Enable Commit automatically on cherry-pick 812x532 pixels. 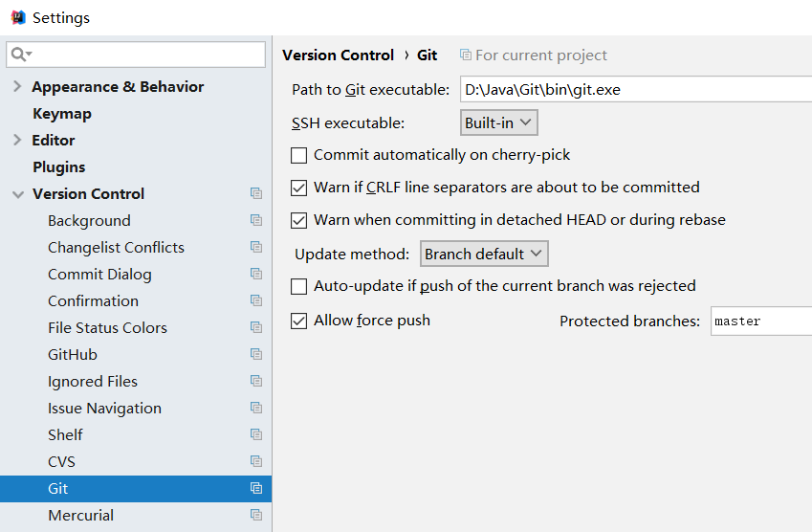[x=298, y=155]
